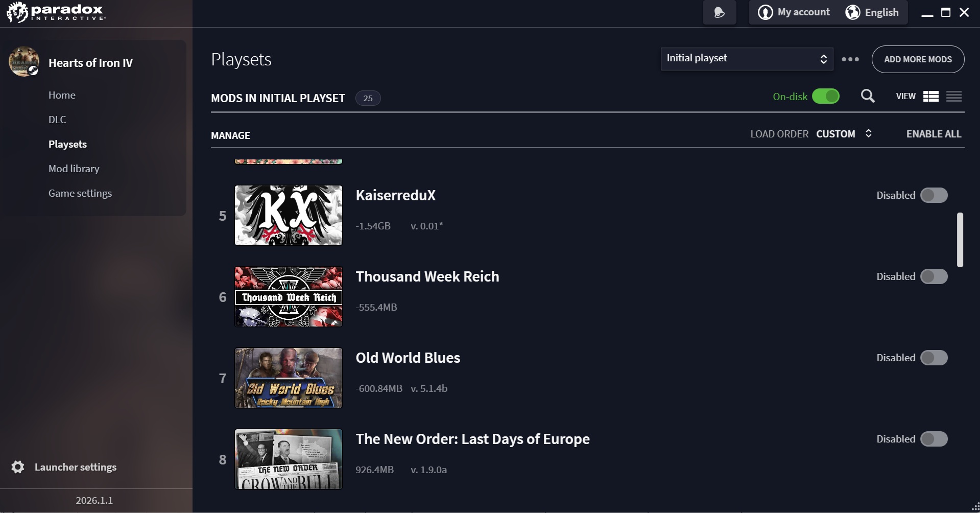This screenshot has height=513, width=980.
Task: Change language from English
Action: 881,12
